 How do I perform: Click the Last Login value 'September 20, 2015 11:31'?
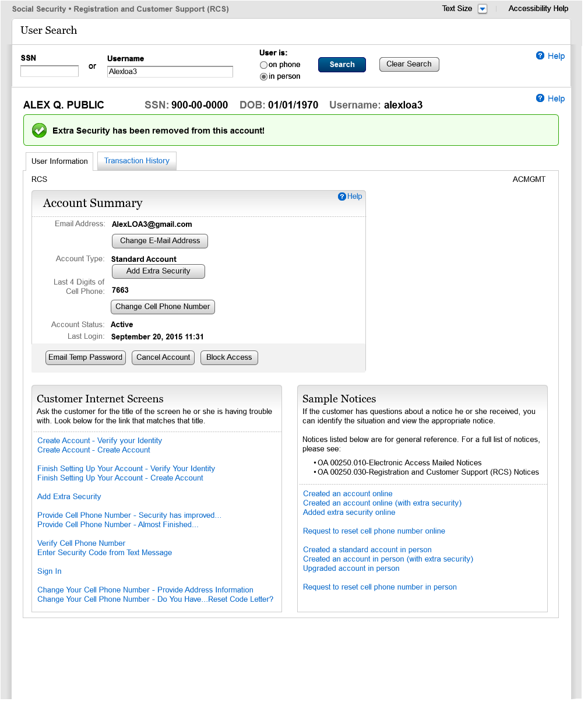pos(157,337)
